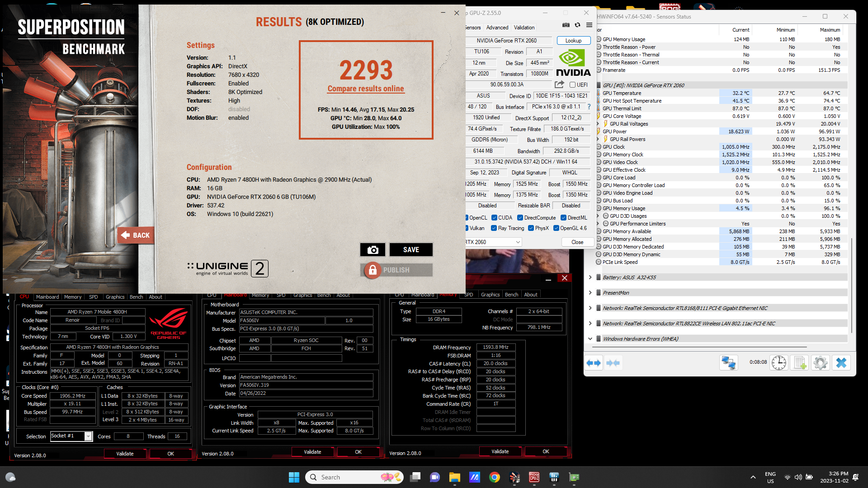Click the HWiNFO expand columns arrows icon
Image resolution: width=868 pixels, height=488 pixels.
tap(594, 363)
